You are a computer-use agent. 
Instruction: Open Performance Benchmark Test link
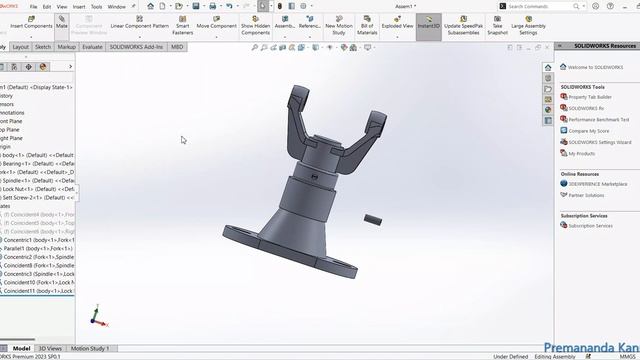pyautogui.click(x=599, y=120)
